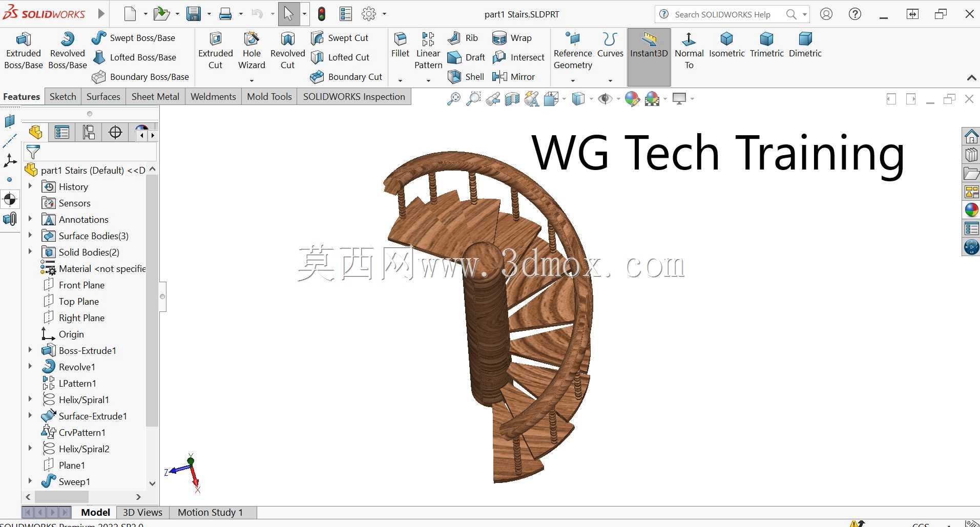Viewport: 980px width, 527px height.
Task: Choose Boundary Boss/Base feature
Action: [x=140, y=77]
